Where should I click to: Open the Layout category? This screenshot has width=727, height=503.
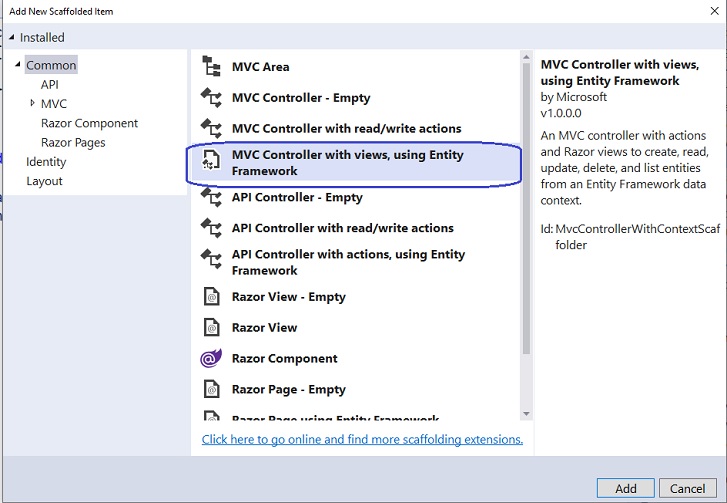pyautogui.click(x=44, y=181)
